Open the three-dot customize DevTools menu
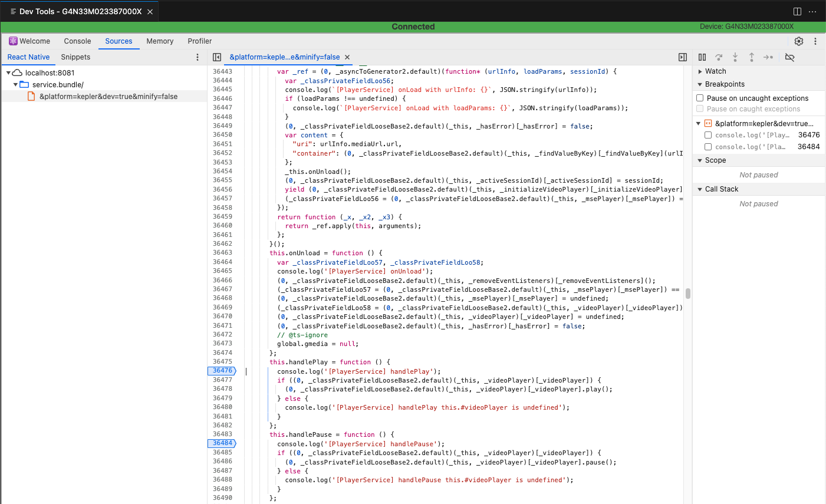 (815, 41)
